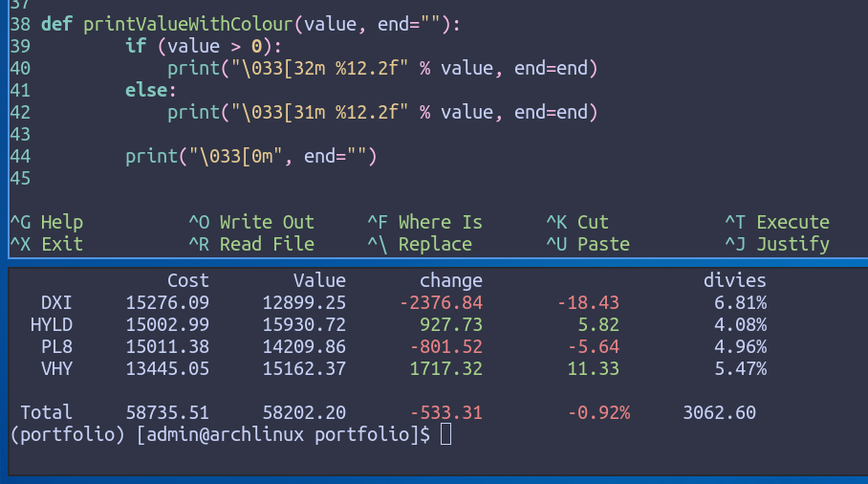Click the VHY ticker row label
Screen dimensions: 868x484
[x=56, y=369]
